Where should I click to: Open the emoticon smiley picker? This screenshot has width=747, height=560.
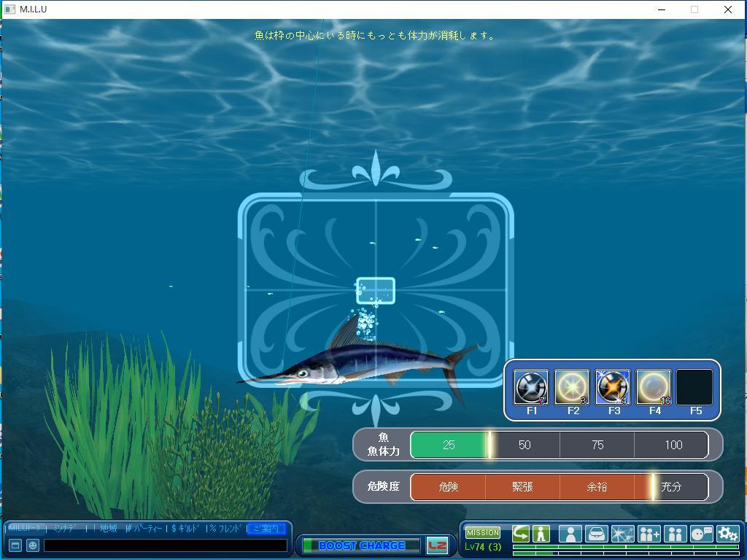tap(33, 545)
